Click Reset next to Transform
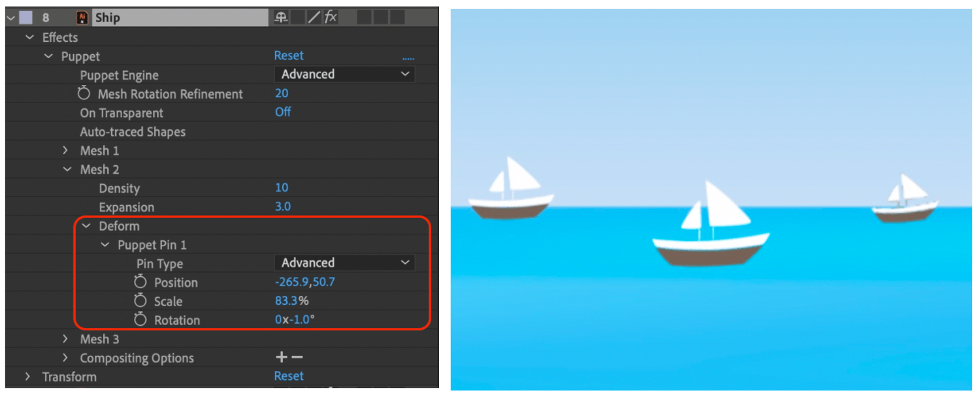Screen dimensions: 980x397 (289, 376)
